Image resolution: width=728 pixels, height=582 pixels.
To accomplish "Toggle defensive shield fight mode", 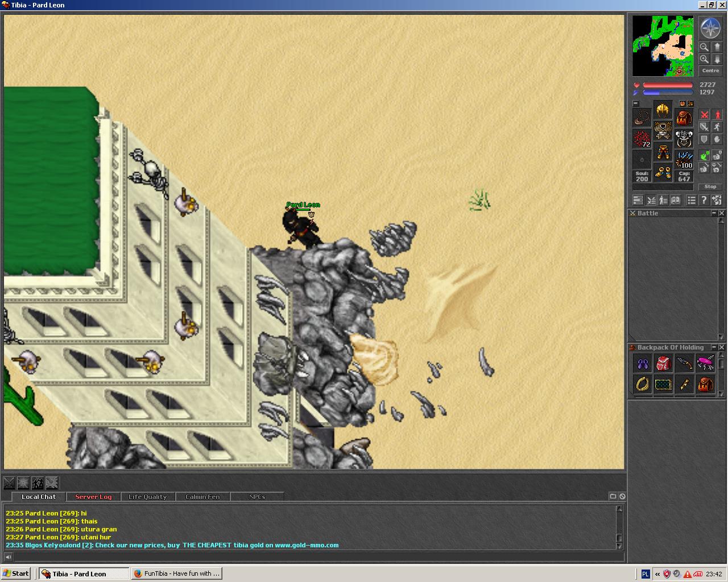I will click(704, 139).
